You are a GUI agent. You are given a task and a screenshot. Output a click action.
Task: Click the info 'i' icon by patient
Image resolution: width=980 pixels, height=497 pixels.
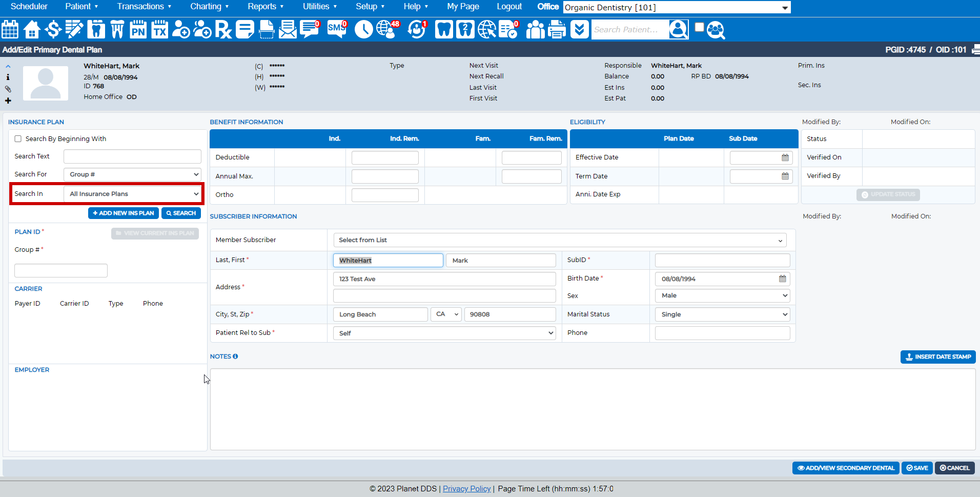click(8, 77)
